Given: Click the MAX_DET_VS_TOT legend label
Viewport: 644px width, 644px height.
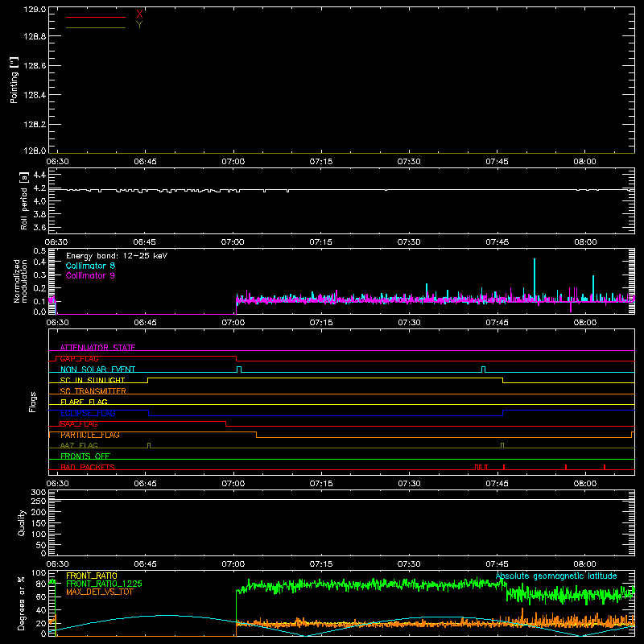Looking at the screenshot, I should [100, 592].
